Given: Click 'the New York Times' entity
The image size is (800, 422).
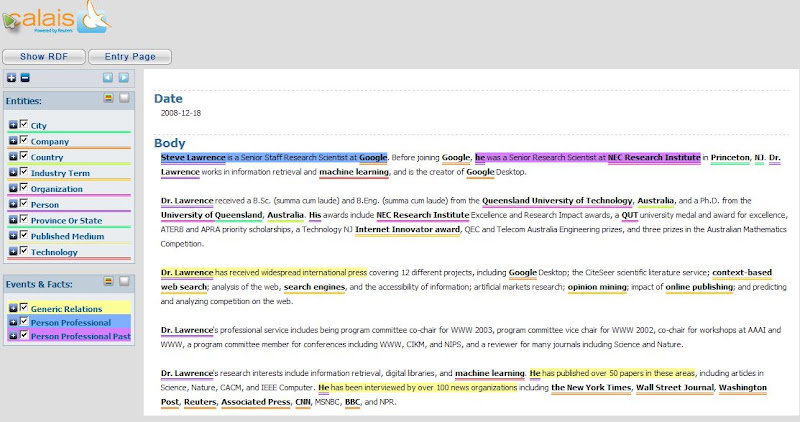Looking at the screenshot, I should (x=591, y=388).
